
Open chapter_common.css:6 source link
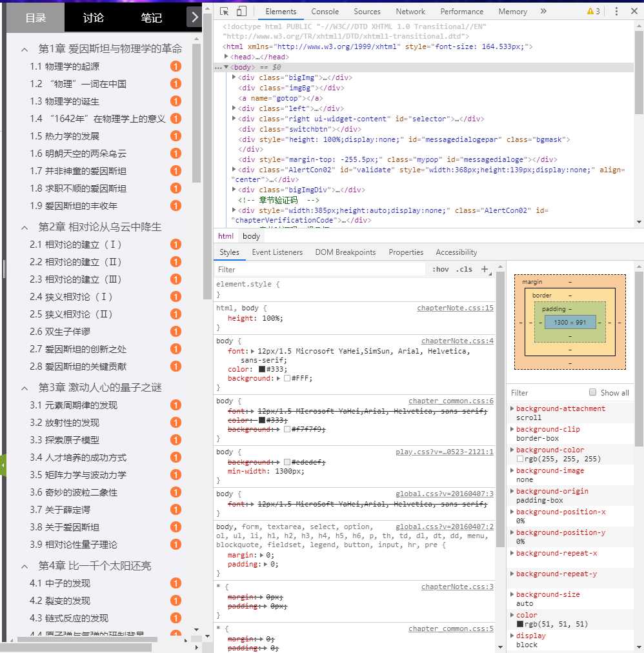[x=450, y=401]
